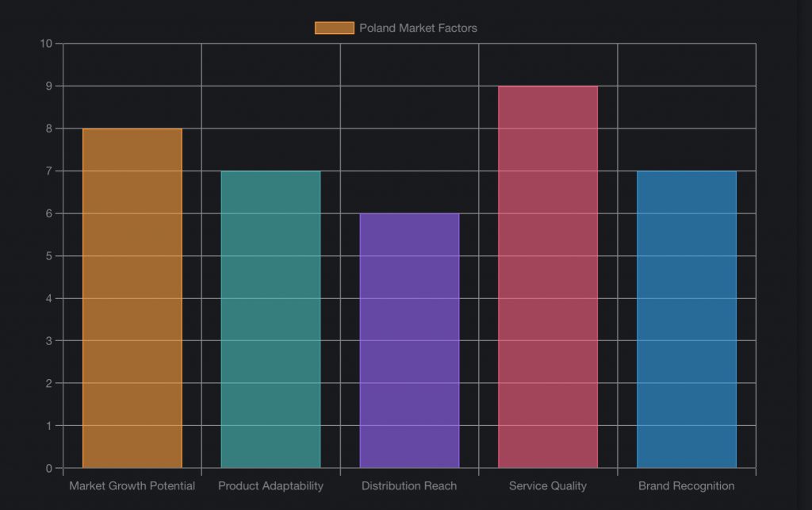
Task: Click the Product Adaptability axis label
Action: pyautogui.click(x=270, y=485)
